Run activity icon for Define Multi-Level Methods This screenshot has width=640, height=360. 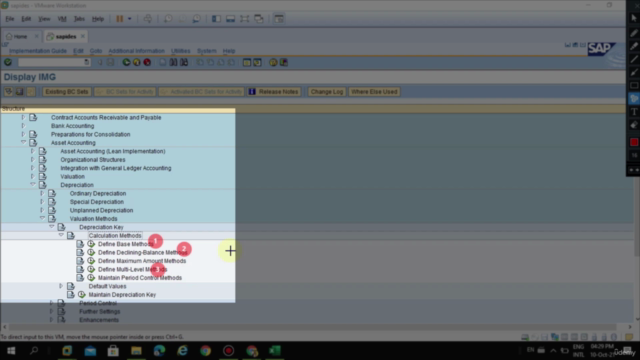(x=91, y=269)
